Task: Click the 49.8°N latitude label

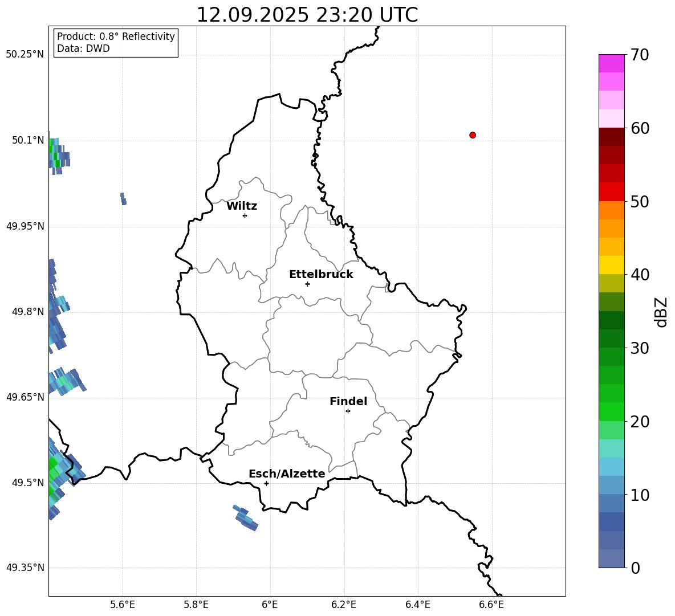Action: 28,312
